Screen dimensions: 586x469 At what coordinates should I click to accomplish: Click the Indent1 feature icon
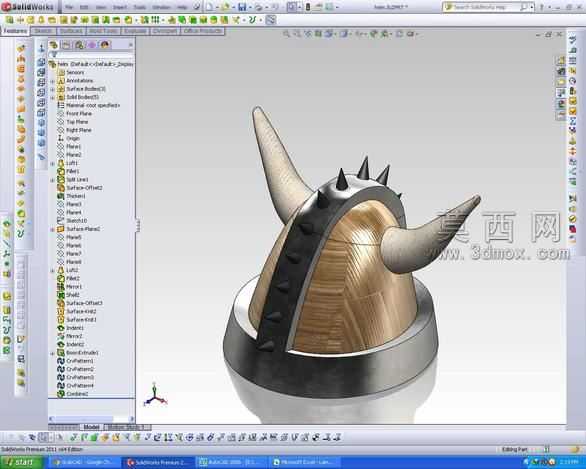coord(61,328)
